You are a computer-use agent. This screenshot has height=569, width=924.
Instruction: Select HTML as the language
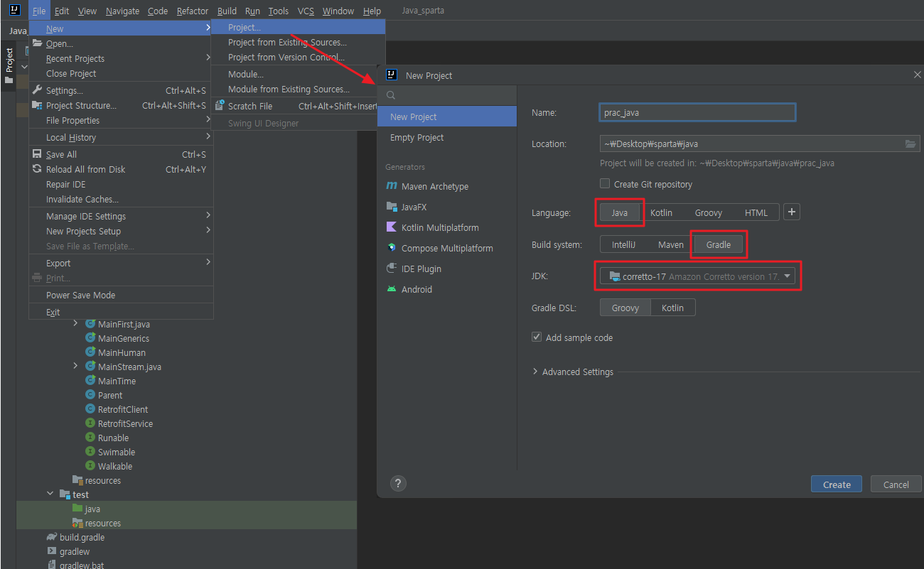[756, 212]
